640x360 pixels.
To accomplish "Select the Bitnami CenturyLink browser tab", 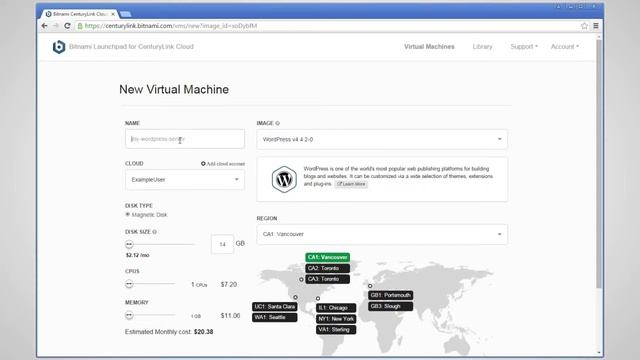I will click(79, 14).
